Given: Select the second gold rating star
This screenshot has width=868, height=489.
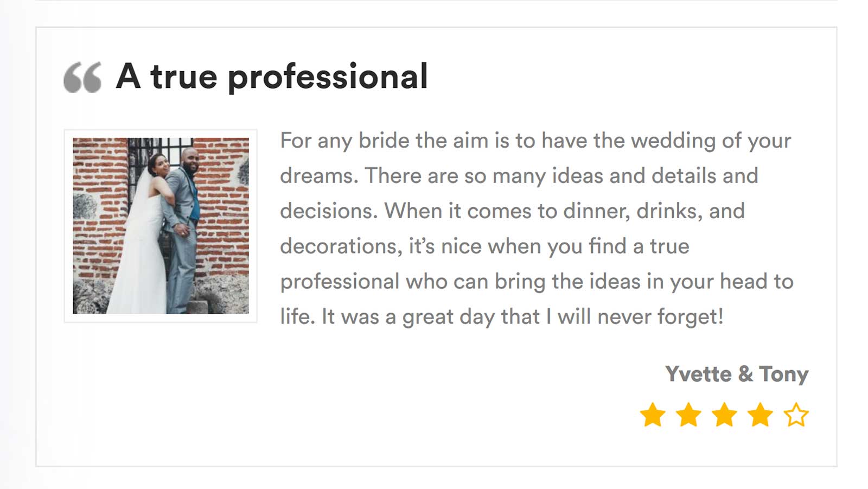Looking at the screenshot, I should coord(688,415).
